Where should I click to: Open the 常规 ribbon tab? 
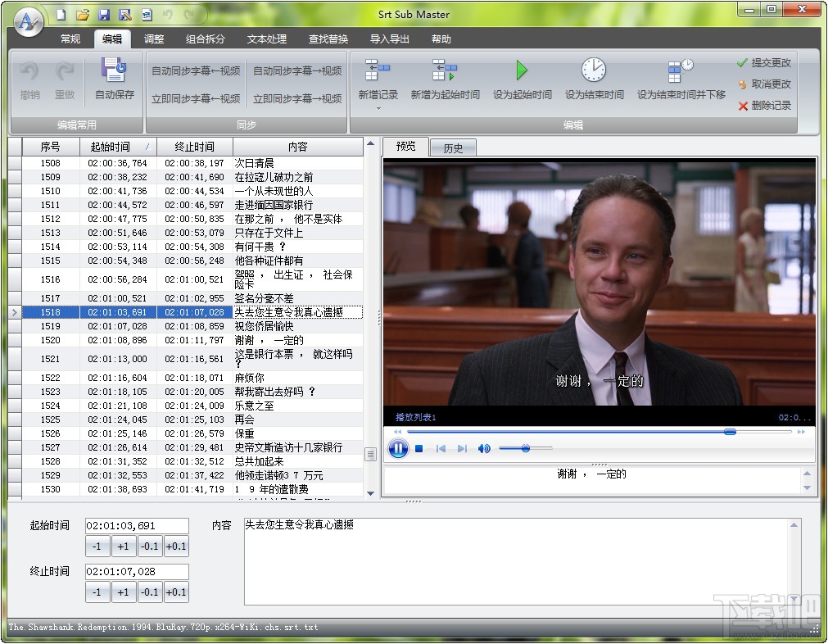(70, 39)
